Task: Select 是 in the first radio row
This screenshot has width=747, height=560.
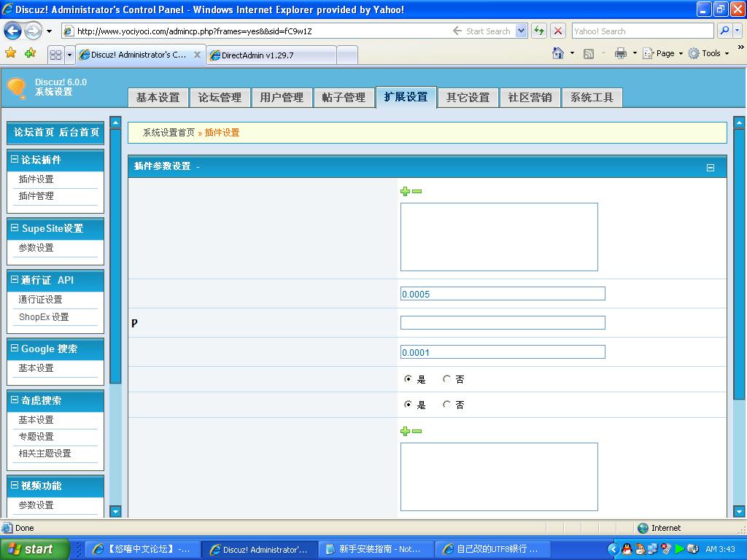Action: (x=408, y=379)
